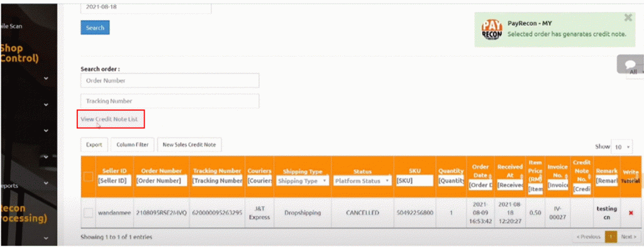The image size is (644, 247).
Task: Open the Reports sidebar item
Action: point(9,186)
